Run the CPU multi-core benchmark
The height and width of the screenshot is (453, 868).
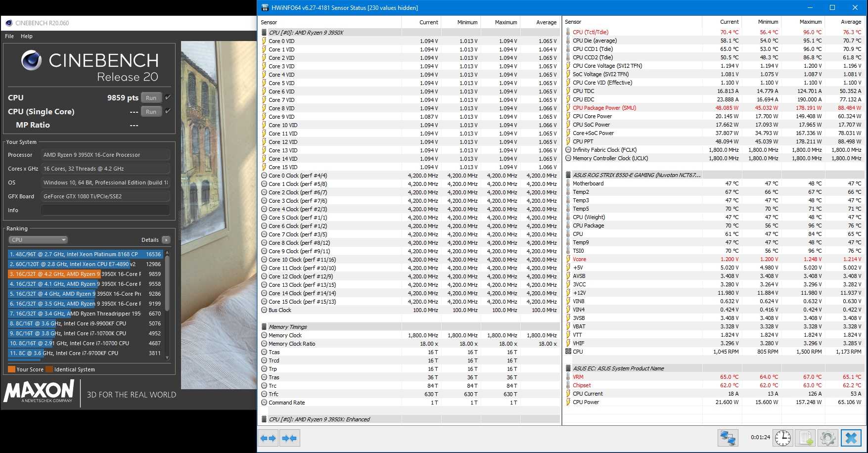tap(151, 98)
